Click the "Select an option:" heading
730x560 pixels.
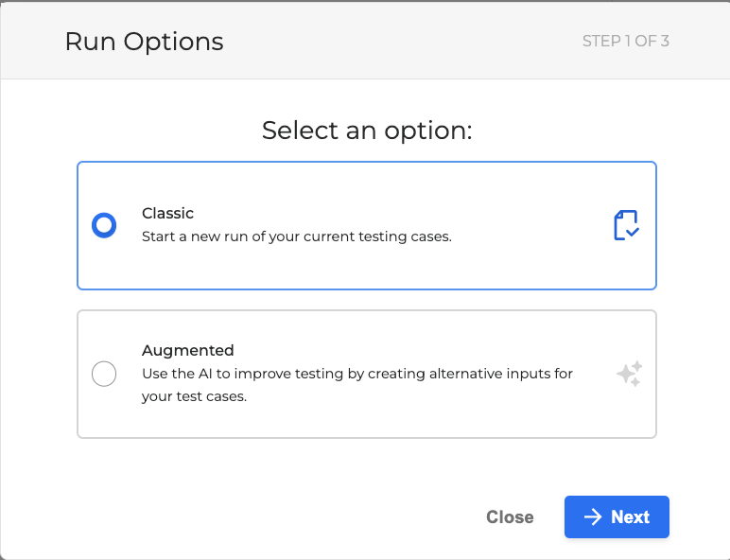(367, 130)
